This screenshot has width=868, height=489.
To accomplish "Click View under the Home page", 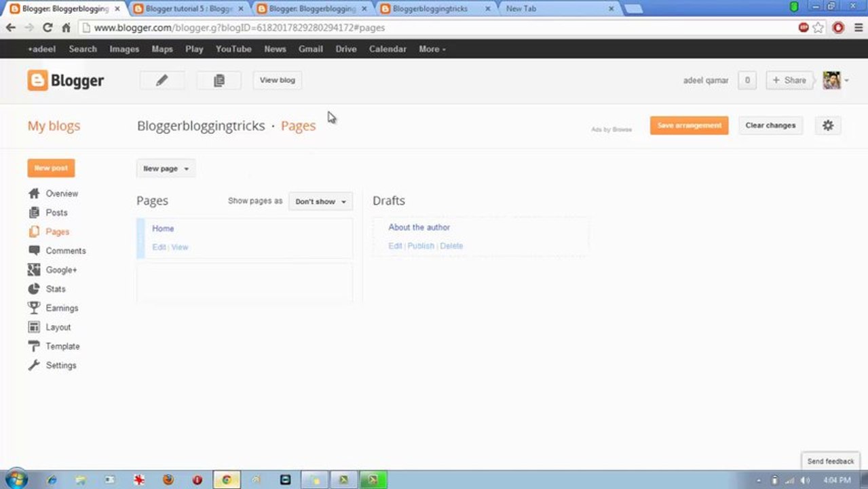I will [x=180, y=247].
